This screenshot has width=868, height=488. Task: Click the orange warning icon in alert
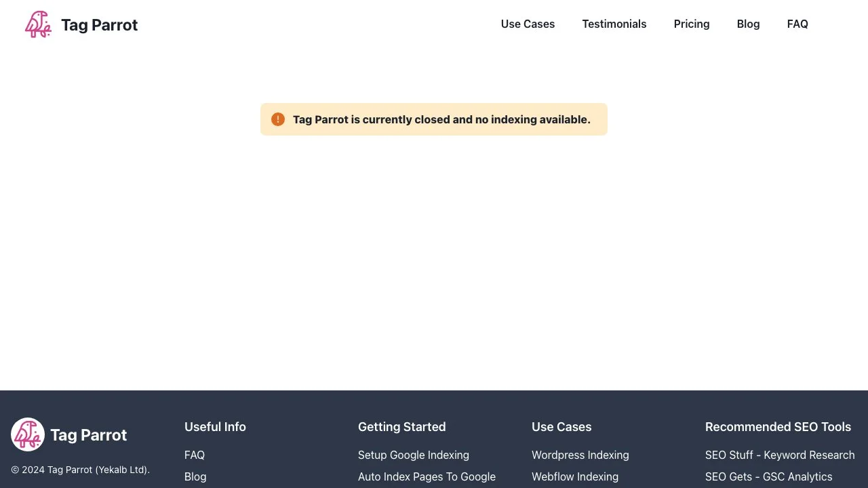pos(278,119)
